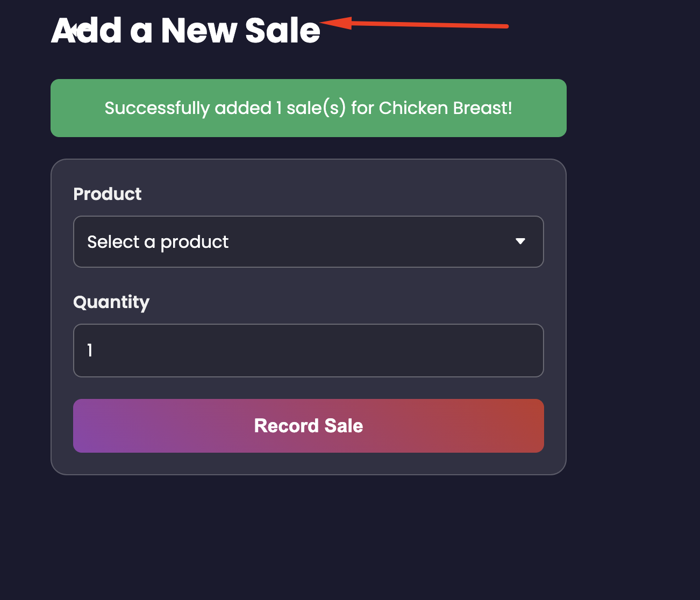The image size is (700, 600).
Task: Focus the Quantity input field
Action: point(308,351)
